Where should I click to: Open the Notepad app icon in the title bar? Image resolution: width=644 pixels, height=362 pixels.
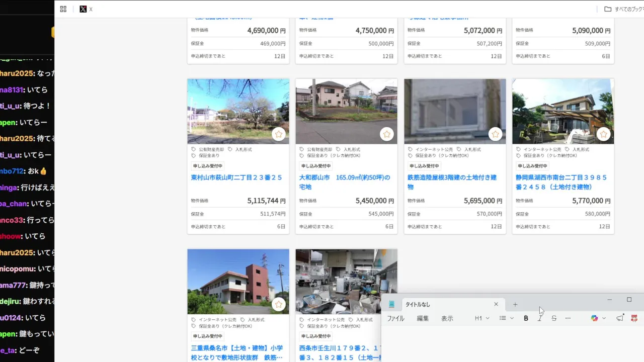(x=391, y=304)
